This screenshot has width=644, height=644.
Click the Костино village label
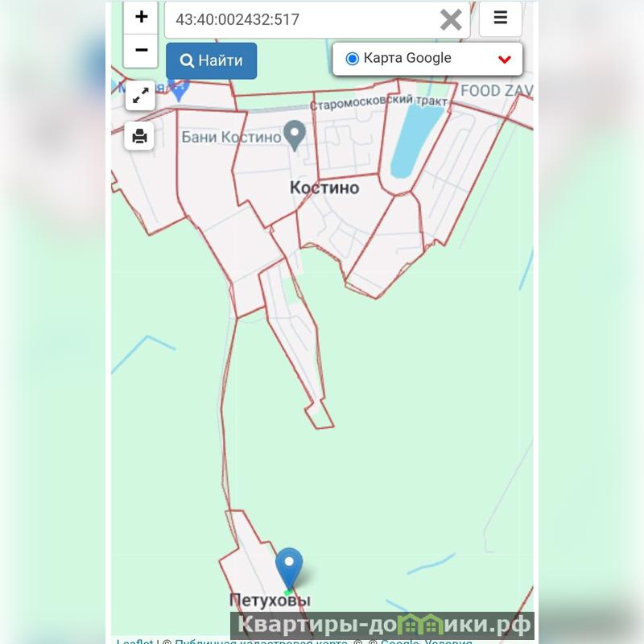point(324,188)
